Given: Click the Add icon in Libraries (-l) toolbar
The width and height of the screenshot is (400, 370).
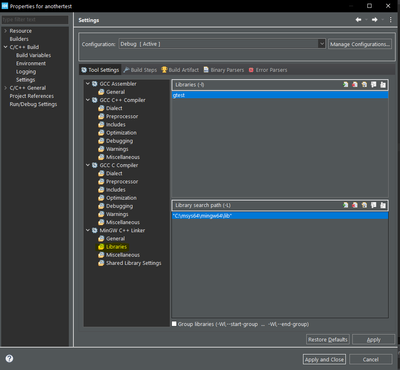Looking at the screenshot, I should (345, 85).
